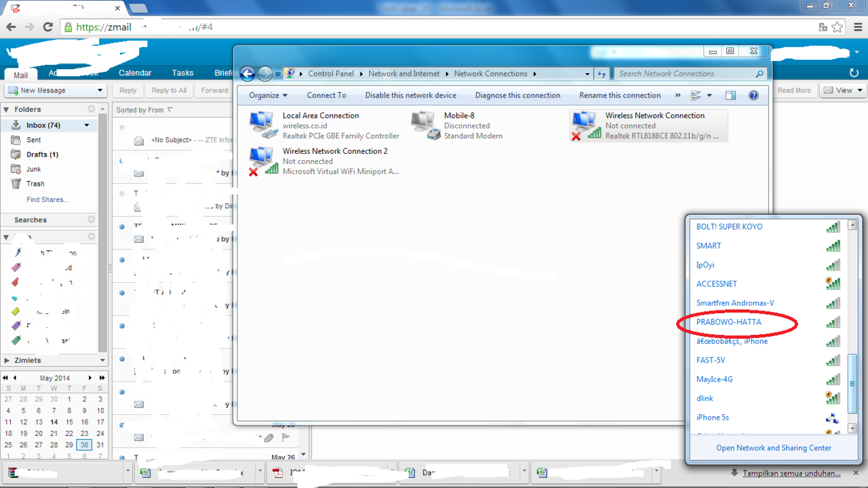Viewport: 868px width, 488px height.
Task: Click Connect To toolbar command
Action: [x=326, y=96]
